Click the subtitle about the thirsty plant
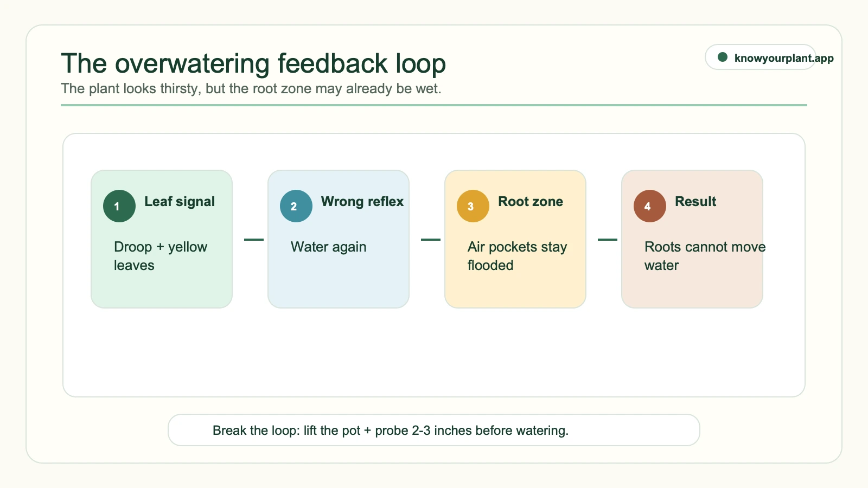This screenshot has height=488, width=868. [x=251, y=89]
